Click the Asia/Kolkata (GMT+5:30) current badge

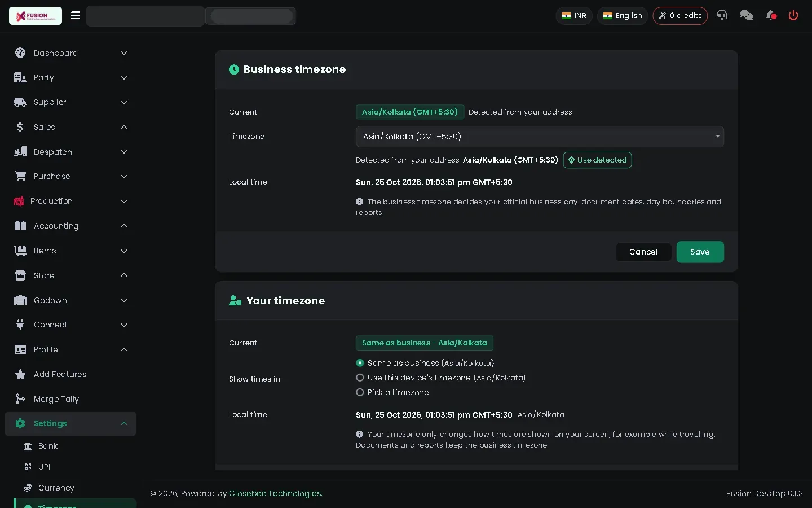[x=410, y=112]
